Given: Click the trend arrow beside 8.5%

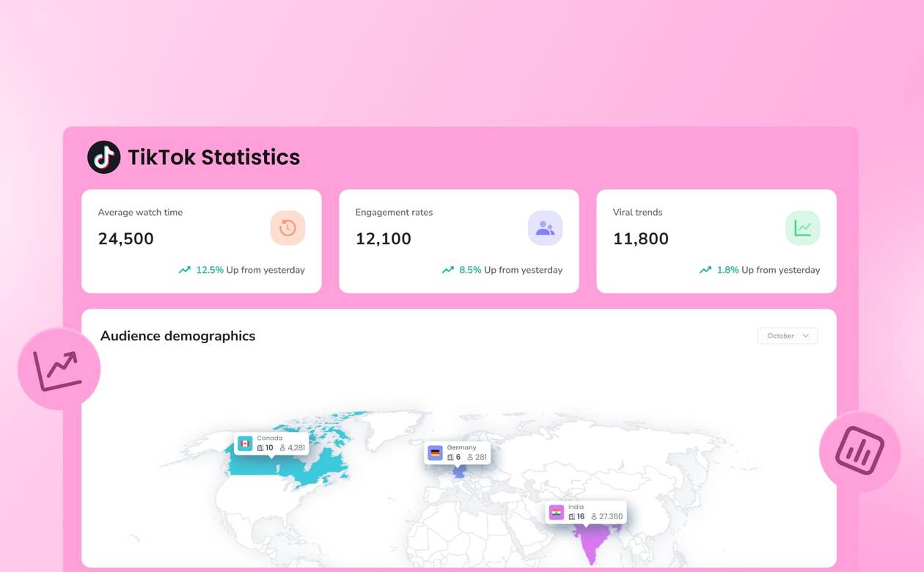Looking at the screenshot, I should pyautogui.click(x=448, y=270).
